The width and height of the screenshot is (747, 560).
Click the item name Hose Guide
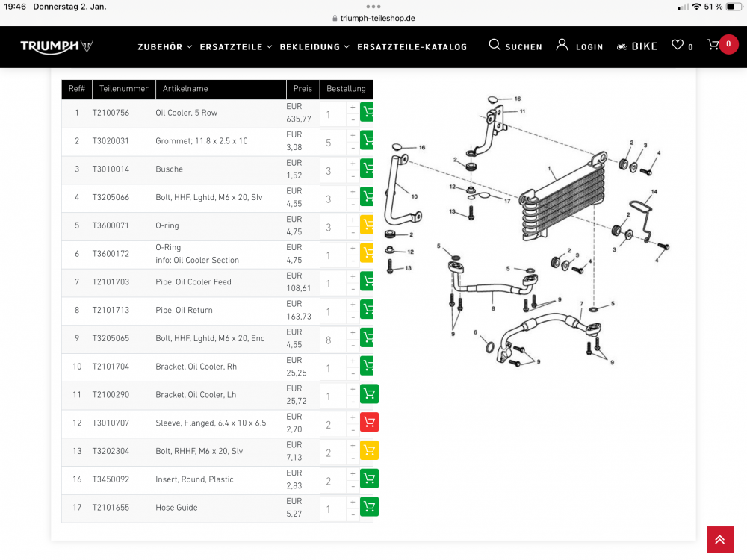point(176,508)
